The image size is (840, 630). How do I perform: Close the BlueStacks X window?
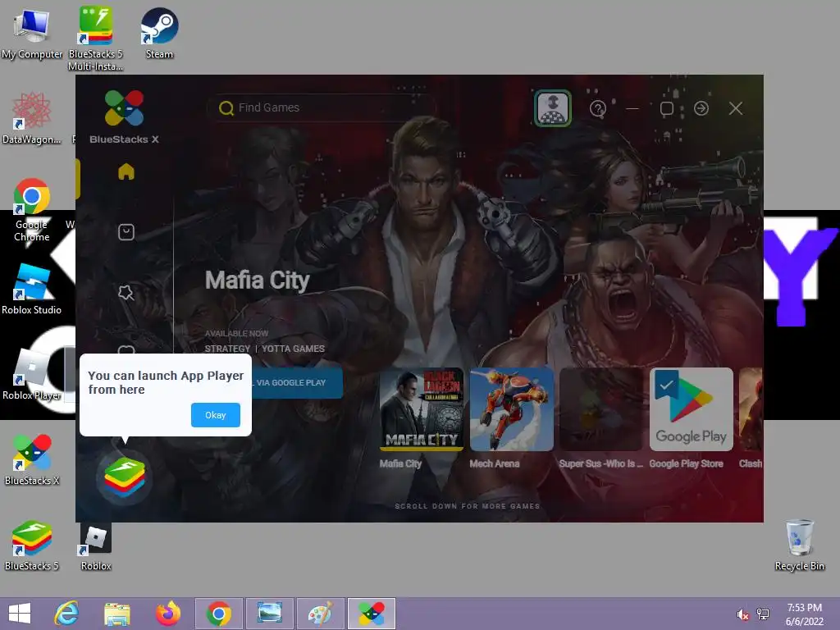point(736,108)
